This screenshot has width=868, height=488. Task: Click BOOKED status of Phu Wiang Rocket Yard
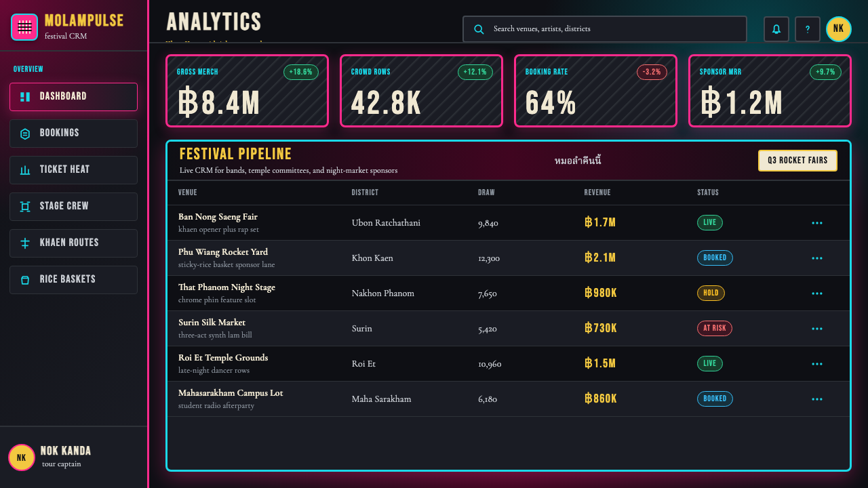(715, 258)
